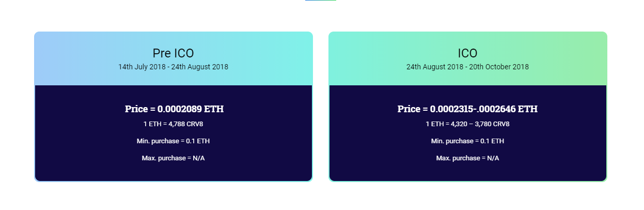Click ICO Min. purchase = 0.1 ETH
644x210 pixels.
[x=467, y=141]
